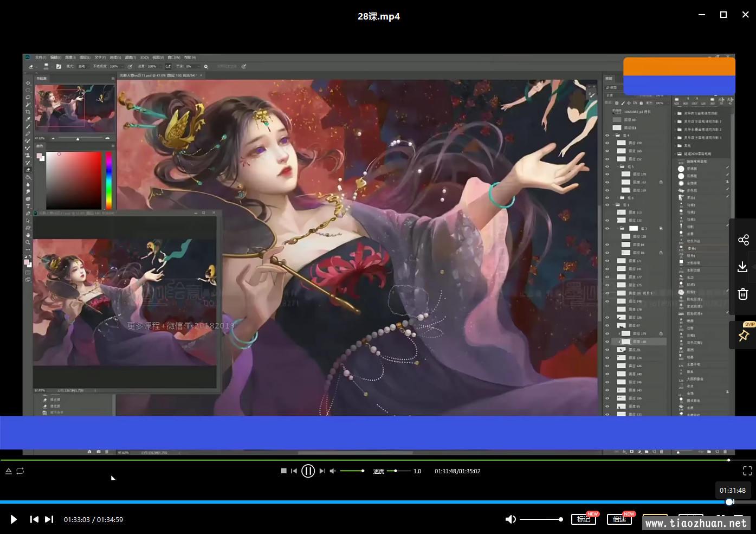Click the 标记 button
This screenshot has width=756, height=534.
584,519
